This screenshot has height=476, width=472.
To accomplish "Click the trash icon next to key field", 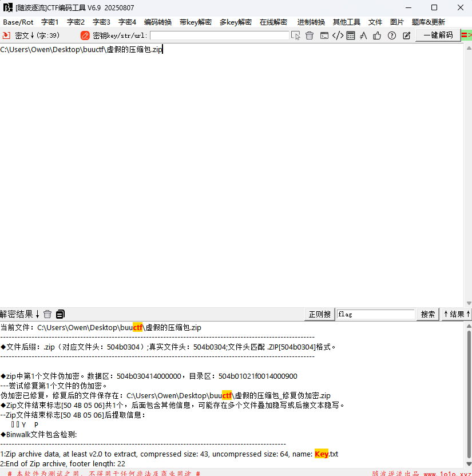I will (310, 35).
